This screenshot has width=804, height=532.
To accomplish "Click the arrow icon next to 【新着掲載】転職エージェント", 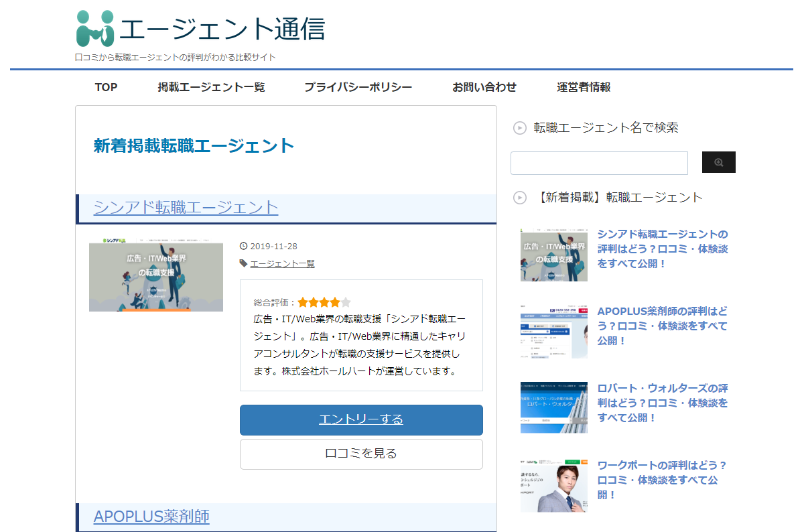I will (x=519, y=198).
